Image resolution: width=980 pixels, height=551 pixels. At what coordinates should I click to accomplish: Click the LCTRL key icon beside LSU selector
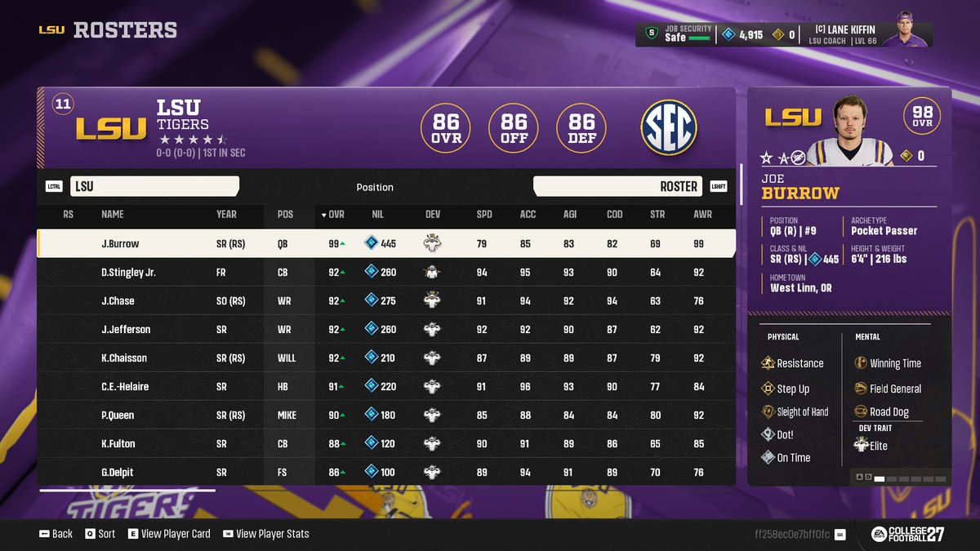(54, 186)
